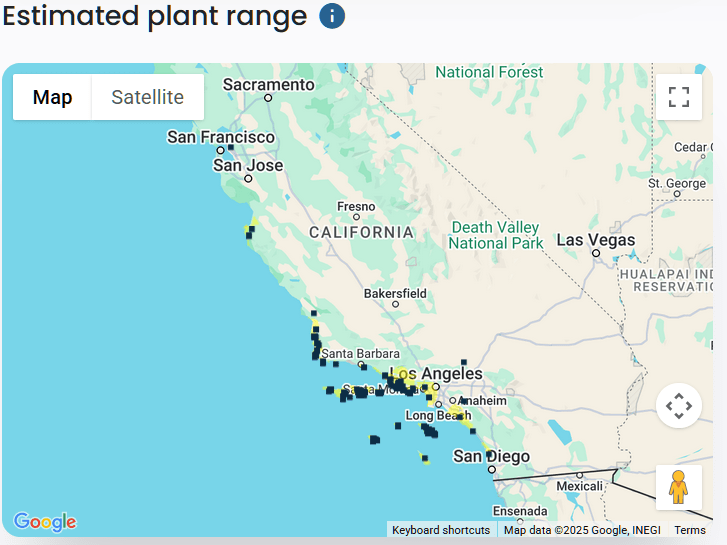Click the Bakersfield city label
Viewport: 727px width, 545px height.
coord(395,294)
